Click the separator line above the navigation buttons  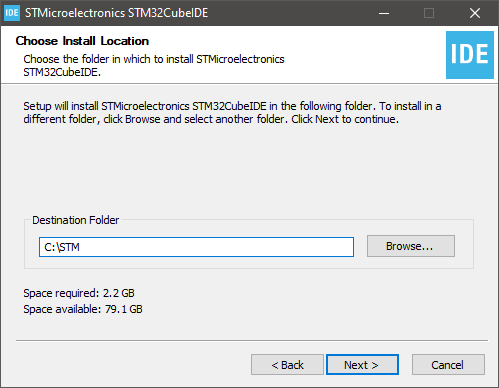coord(252,340)
